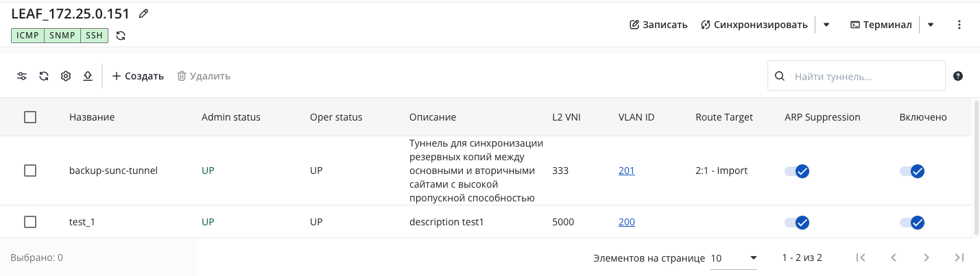Screen dimensions: 980x276
Task: Disable ARP Suppression for backup-sunc-tunnel
Action: (x=798, y=171)
